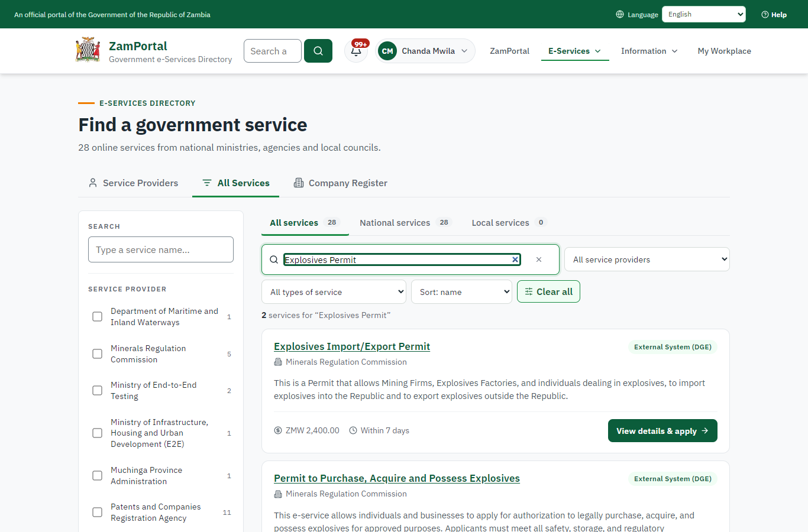Click View details & apply button
Image resolution: width=808 pixels, height=532 pixels.
(x=662, y=430)
